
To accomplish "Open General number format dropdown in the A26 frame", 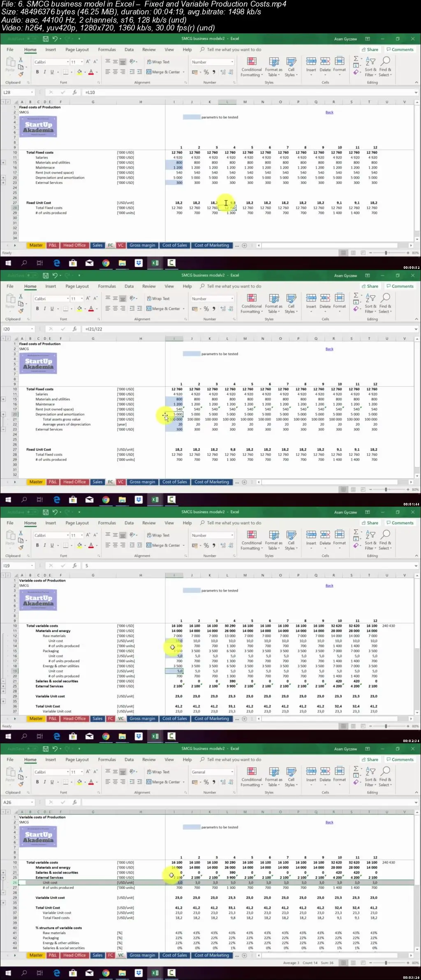I will click(x=232, y=772).
